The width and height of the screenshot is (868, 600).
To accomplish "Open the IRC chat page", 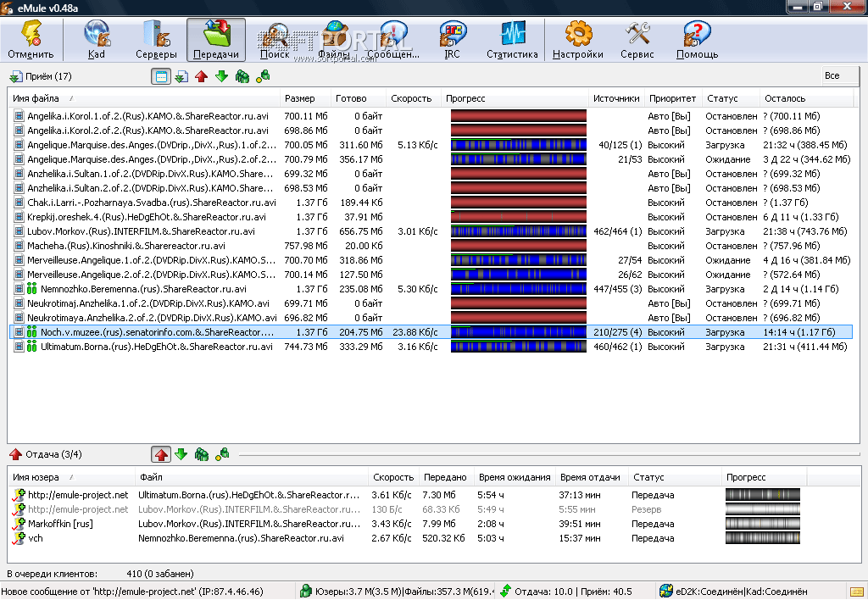I will (452, 40).
